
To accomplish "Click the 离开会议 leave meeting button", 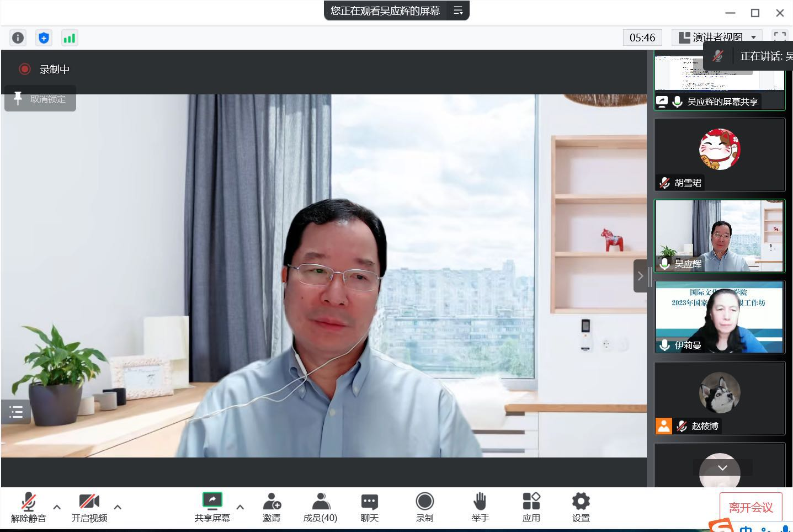I will pos(751,507).
